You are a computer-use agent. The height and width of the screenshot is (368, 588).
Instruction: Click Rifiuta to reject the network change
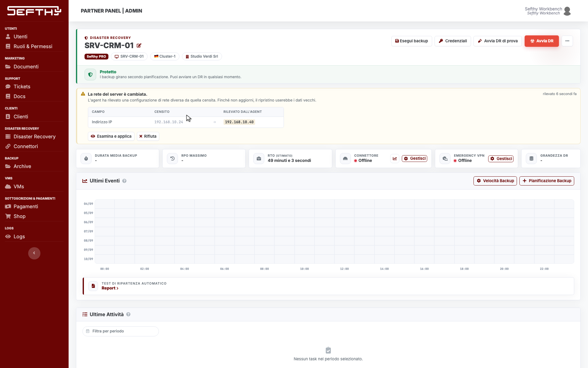click(x=148, y=136)
